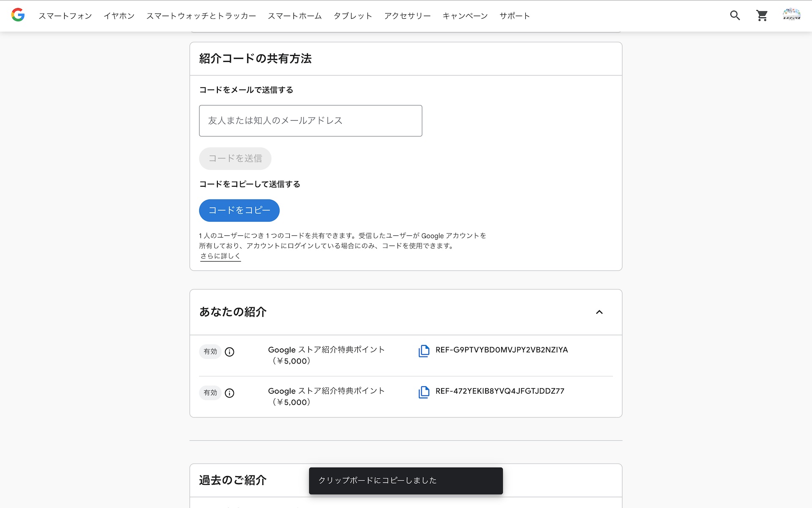The width and height of the screenshot is (812, 508).
Task: Collapse the あなたの紹介 section chevron
Action: click(x=599, y=312)
